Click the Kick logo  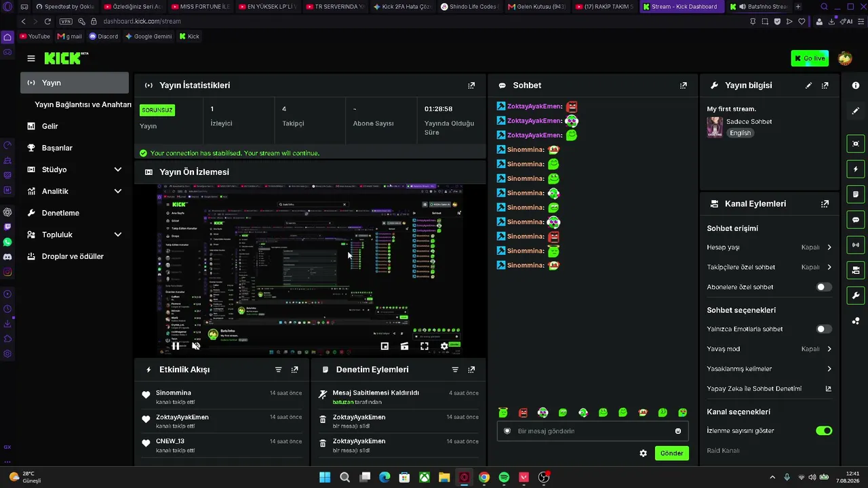pyautogui.click(x=66, y=58)
